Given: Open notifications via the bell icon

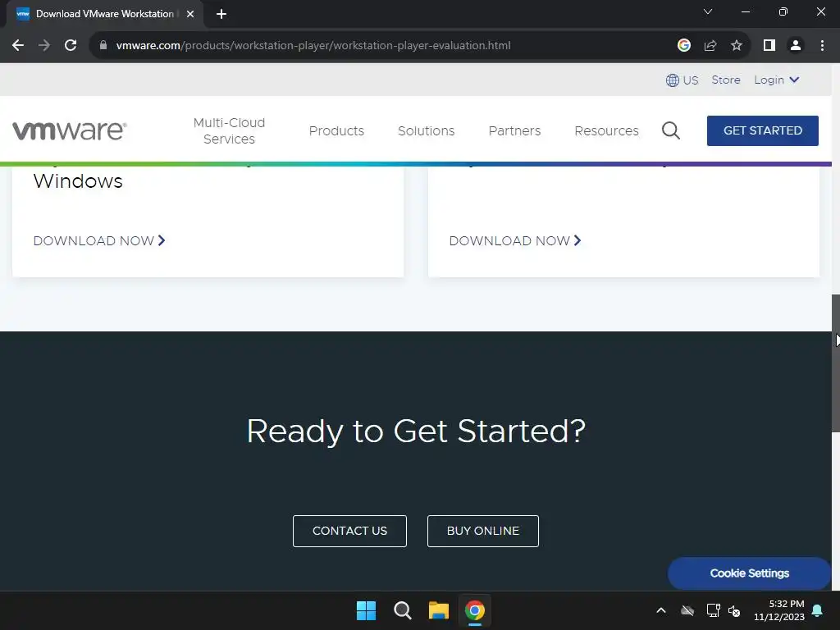Looking at the screenshot, I should coord(818,610).
